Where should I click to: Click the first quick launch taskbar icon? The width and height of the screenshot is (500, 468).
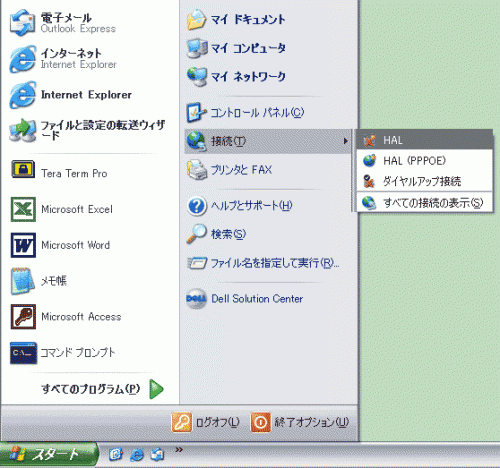(116, 455)
